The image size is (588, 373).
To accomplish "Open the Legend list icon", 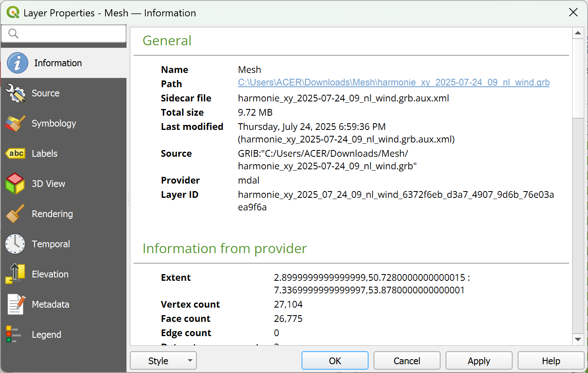I will [x=14, y=334].
